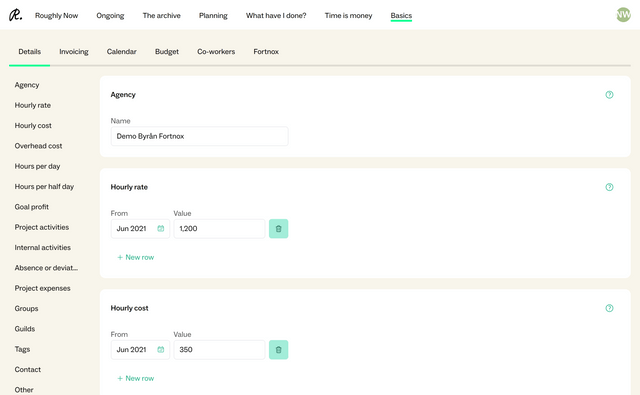Delete the Hourly cost 350 row
Image resolution: width=640 pixels, height=395 pixels.
[x=278, y=350]
